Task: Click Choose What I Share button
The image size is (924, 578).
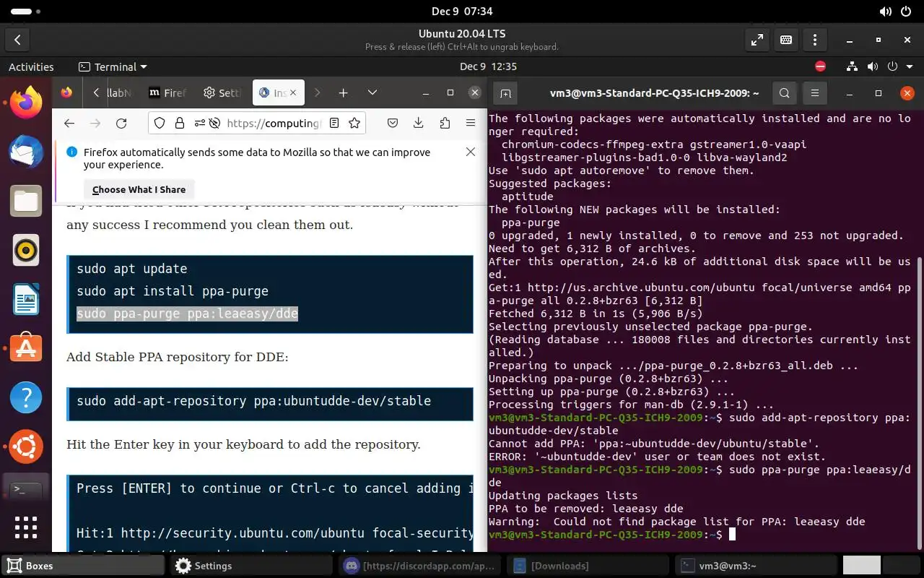Action: point(139,189)
